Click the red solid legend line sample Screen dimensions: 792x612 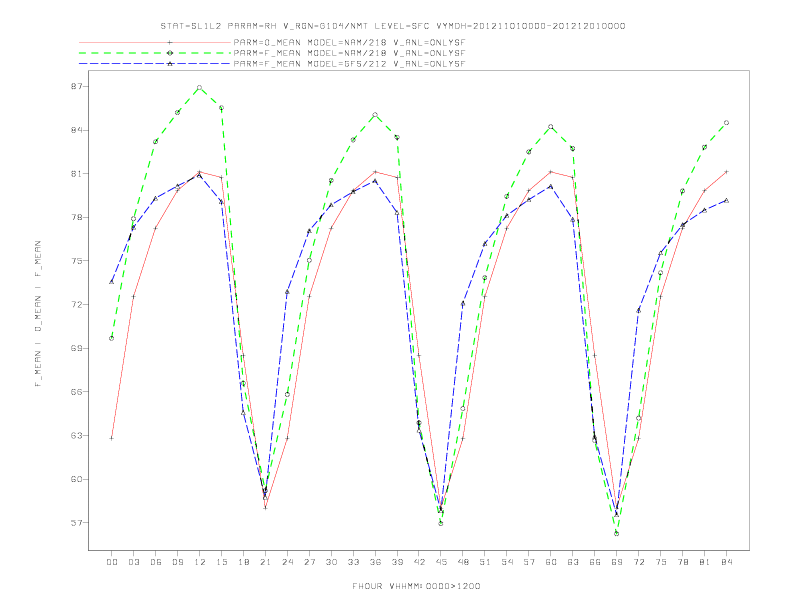[155, 42]
